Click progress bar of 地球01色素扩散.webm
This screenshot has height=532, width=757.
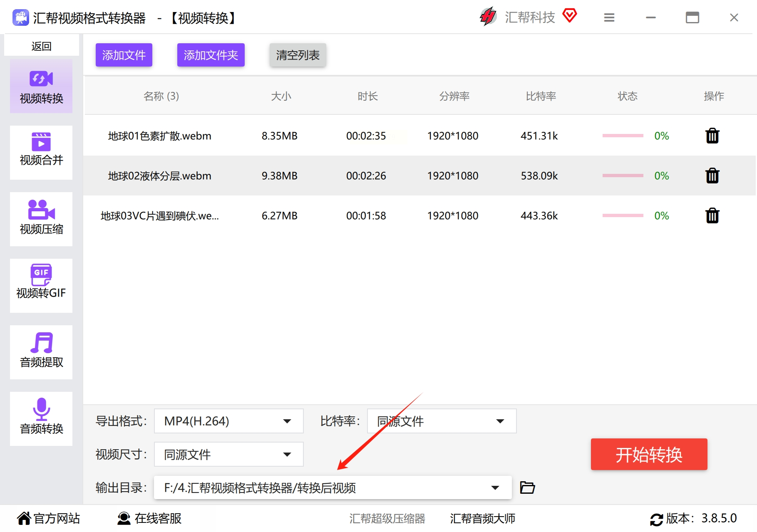click(x=623, y=136)
